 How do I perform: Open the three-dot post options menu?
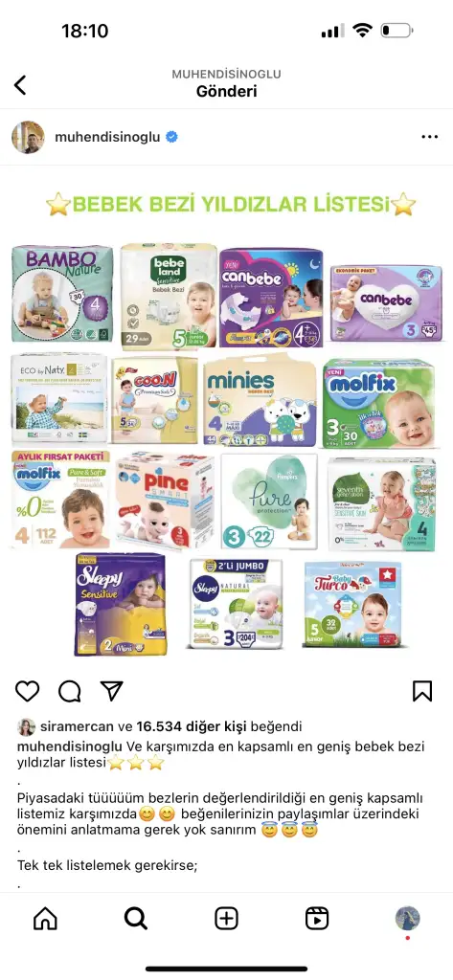[429, 137]
